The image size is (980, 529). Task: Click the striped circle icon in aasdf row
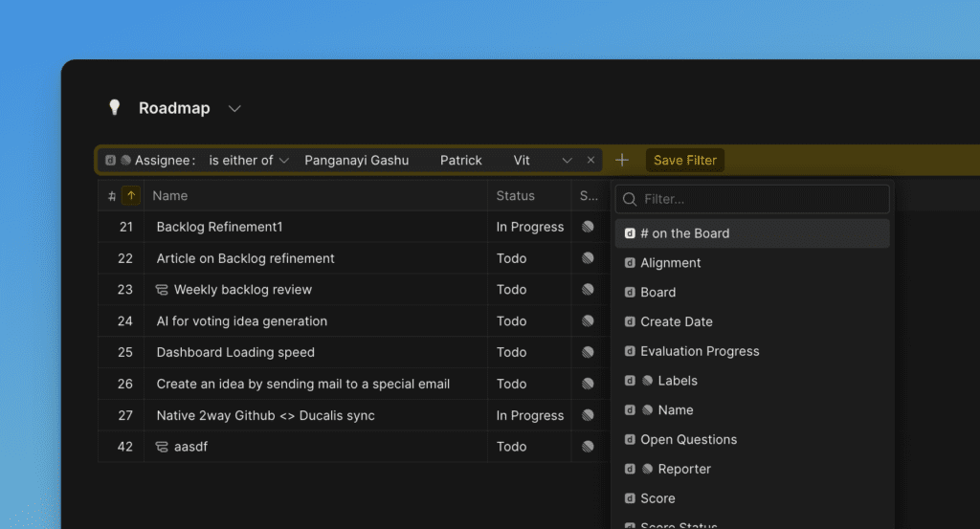point(588,447)
